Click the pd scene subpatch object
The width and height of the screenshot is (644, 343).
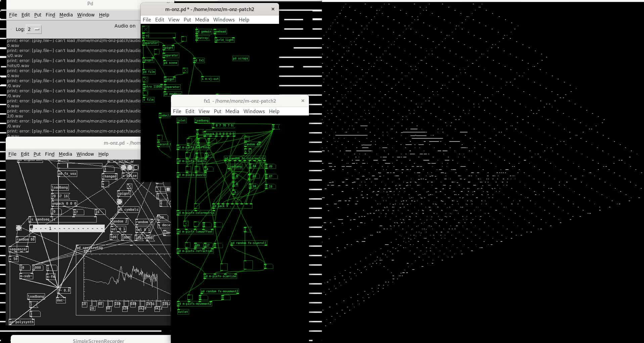coord(171,63)
